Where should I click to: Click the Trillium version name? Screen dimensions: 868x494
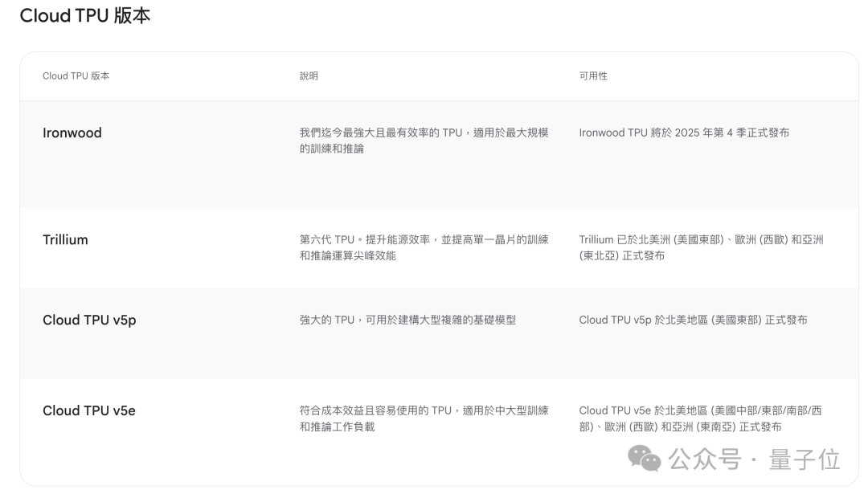point(65,240)
